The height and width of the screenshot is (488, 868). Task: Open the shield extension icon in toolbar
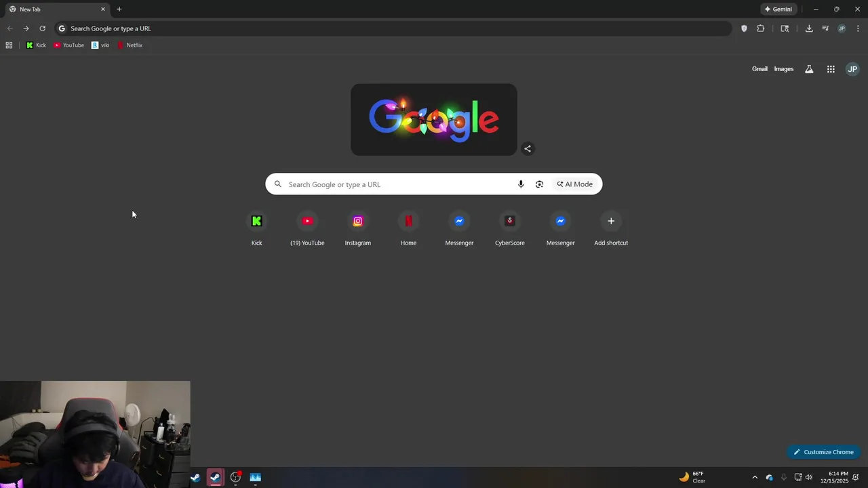744,28
